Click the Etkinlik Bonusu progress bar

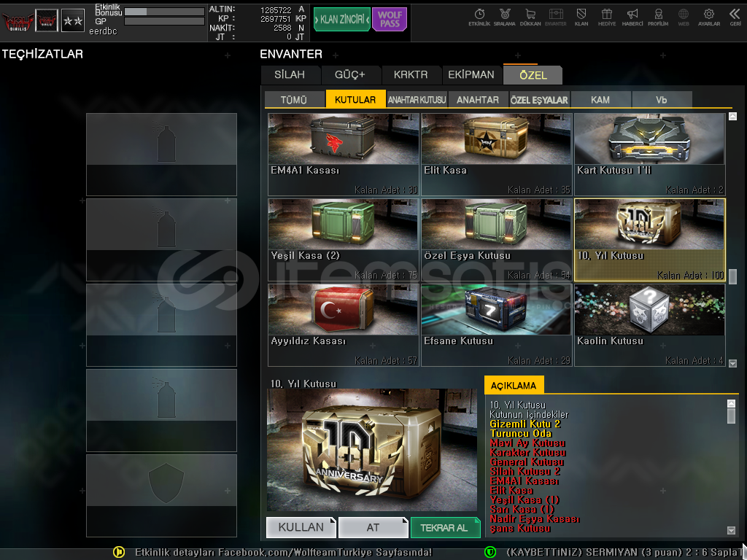(164, 12)
